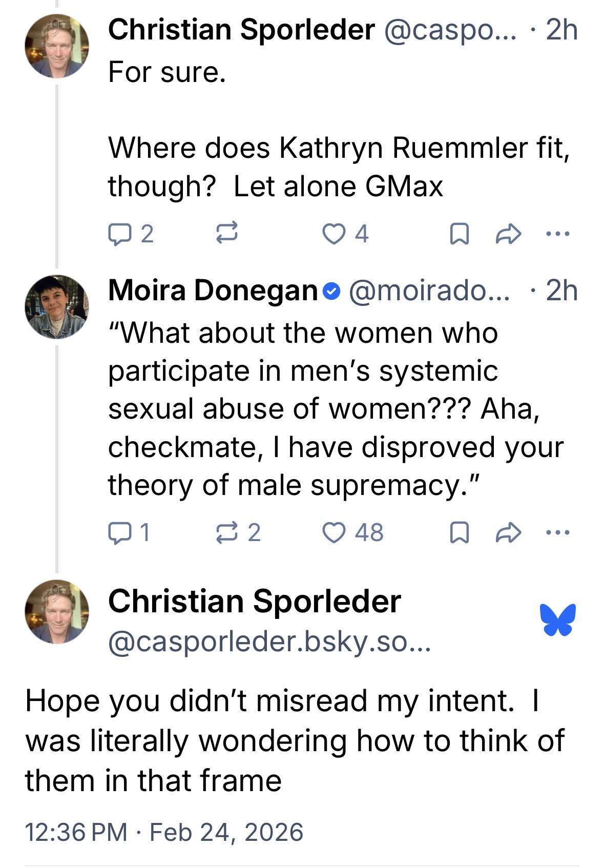Open Christian Sporleder's top avatar picture
This screenshot has height=868, width=604.
tap(57, 46)
